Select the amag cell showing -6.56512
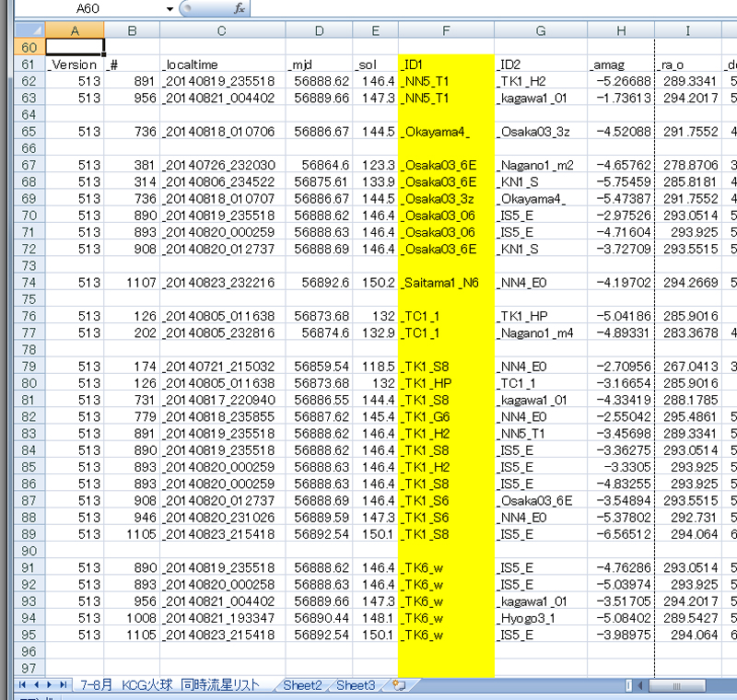Image resolution: width=737 pixels, height=700 pixels. (x=621, y=534)
